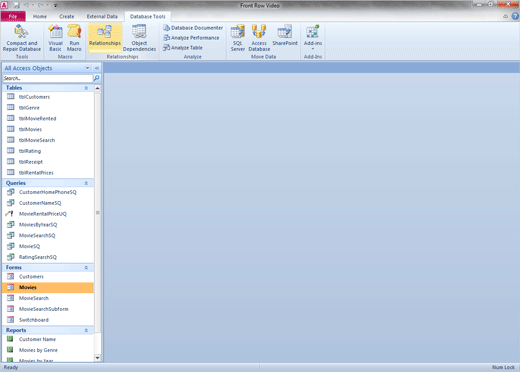
Task: Customize the Quick Access Toolbar dropdown
Action: [x=55, y=6]
